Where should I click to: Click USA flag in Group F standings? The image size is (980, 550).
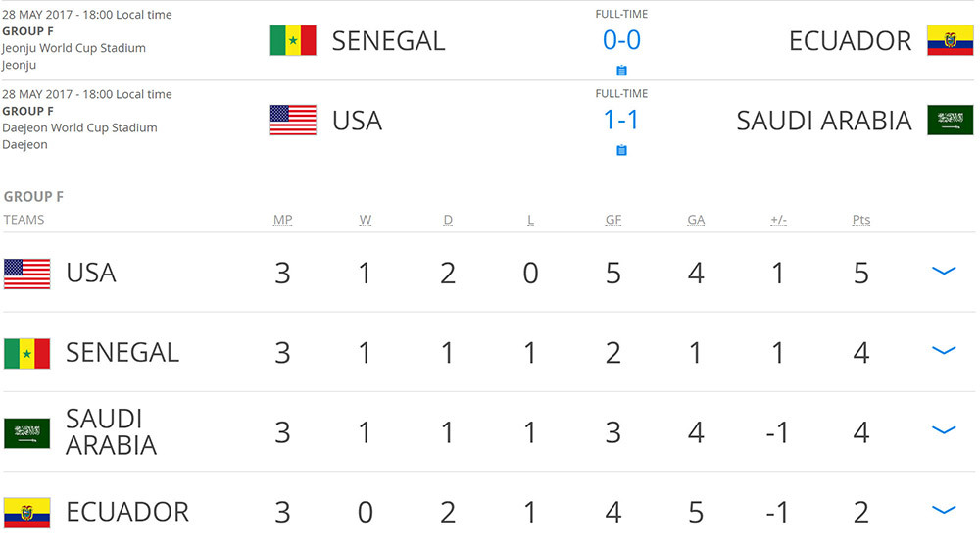click(27, 274)
